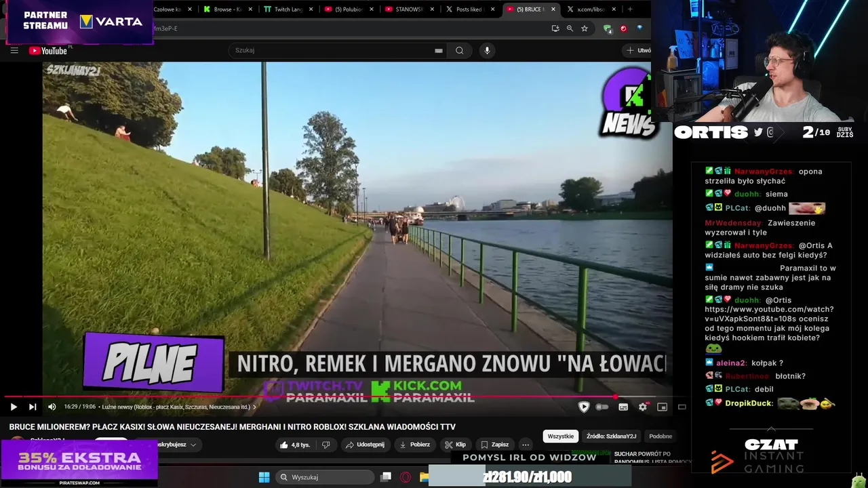868x488 pixels.
Task: Share video via Udostępnij
Action: pyautogui.click(x=365, y=445)
